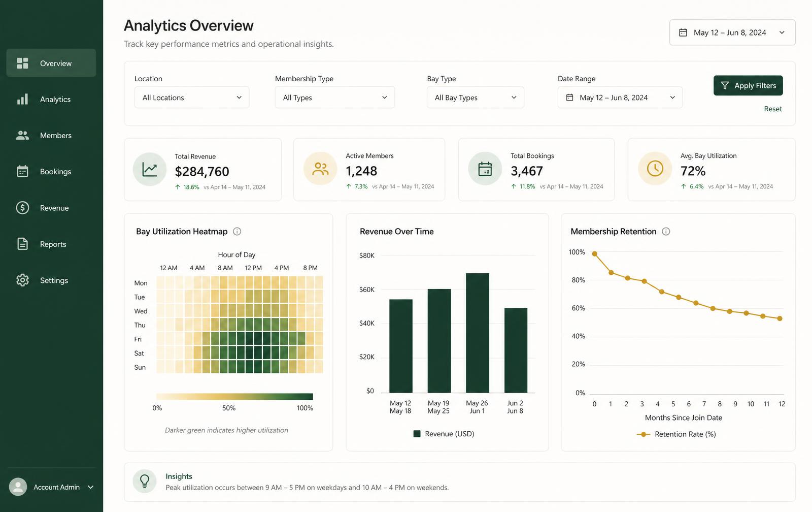Screen dimensions: 812x512
Task: Click the May 19 – May 25 revenue bar
Action: point(439,341)
